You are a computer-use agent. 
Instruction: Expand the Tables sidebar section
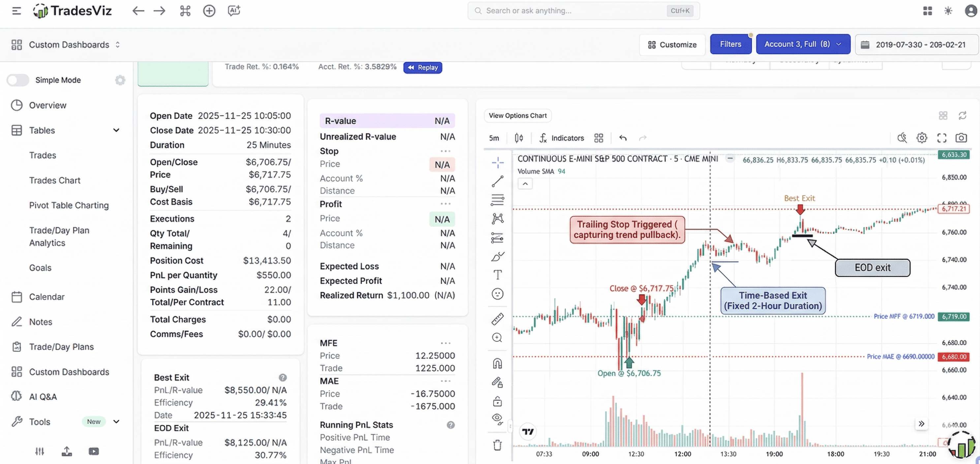tap(116, 130)
